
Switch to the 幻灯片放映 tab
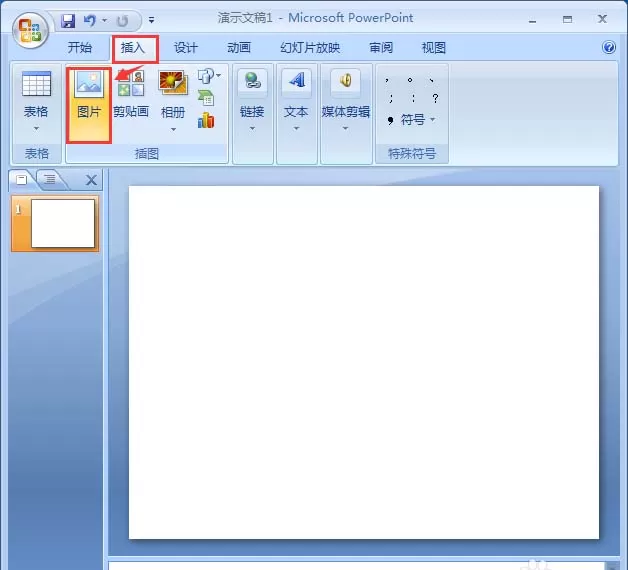[x=310, y=48]
